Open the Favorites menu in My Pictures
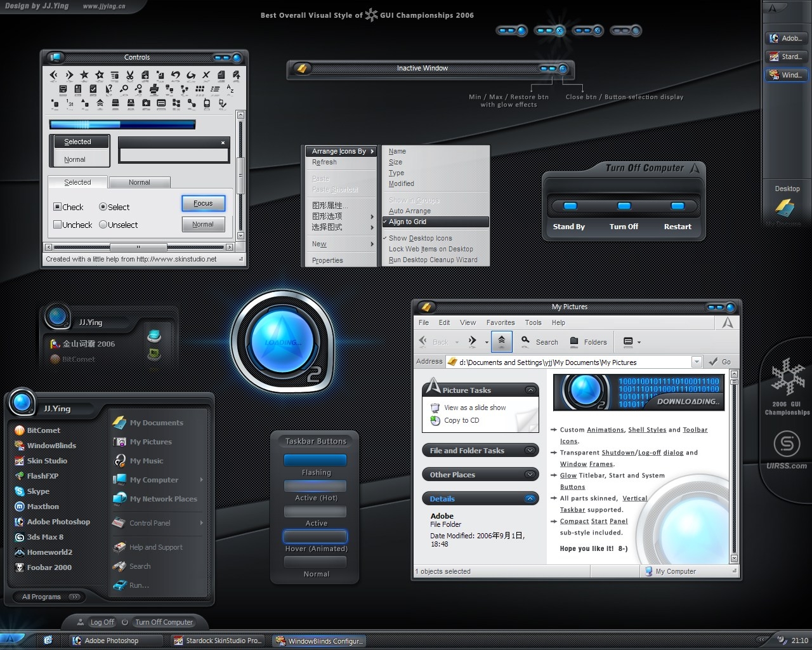 501,322
